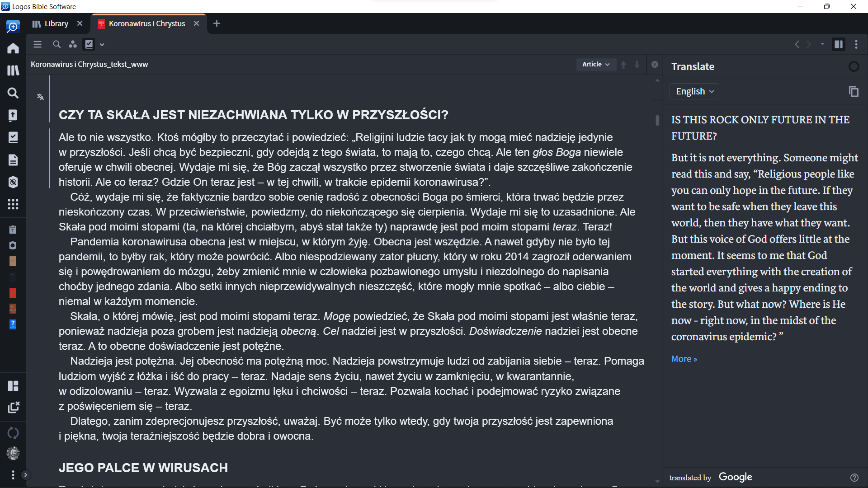
Task: Click the More » translation link
Action: pyautogui.click(x=684, y=359)
